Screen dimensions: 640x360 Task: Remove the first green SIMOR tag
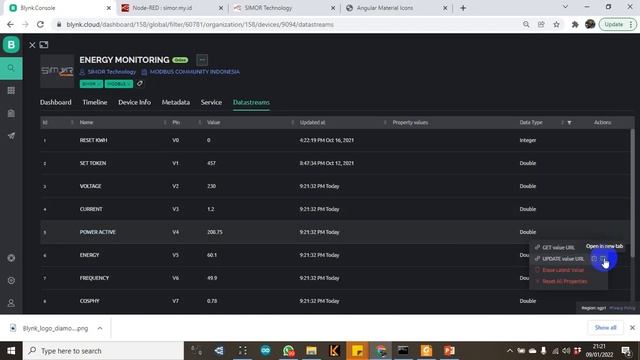point(99,84)
